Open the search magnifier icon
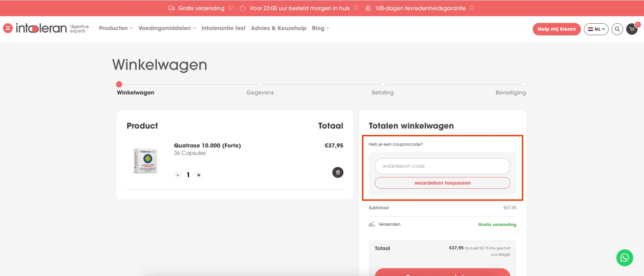 point(617,29)
